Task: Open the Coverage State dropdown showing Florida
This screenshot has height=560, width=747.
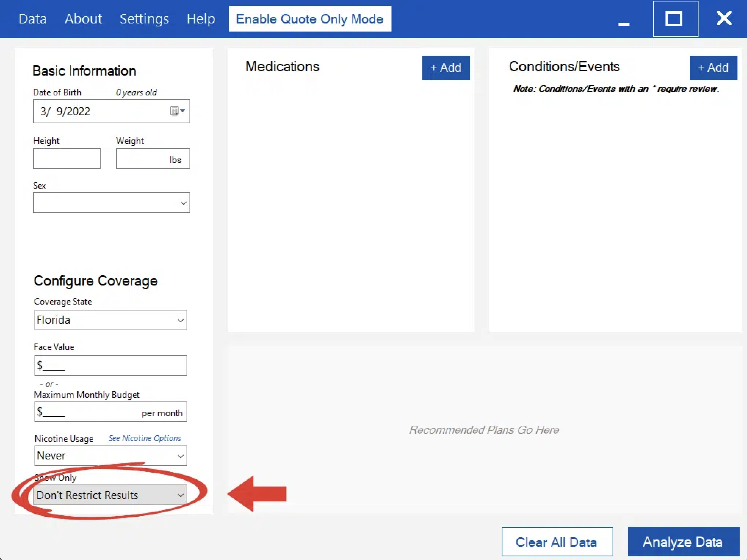Action: pos(111,320)
